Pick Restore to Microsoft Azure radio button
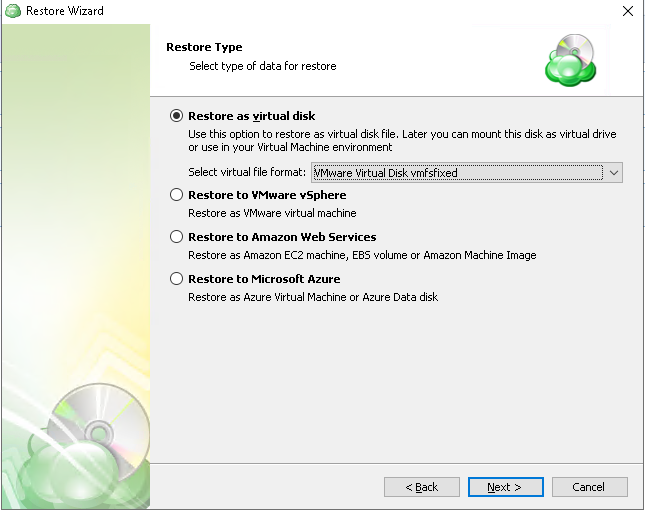 point(177,279)
